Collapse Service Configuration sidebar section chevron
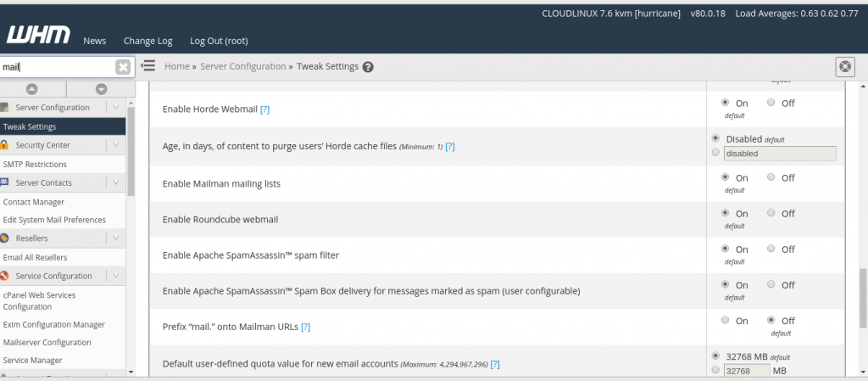The height and width of the screenshot is (381, 868). (115, 275)
